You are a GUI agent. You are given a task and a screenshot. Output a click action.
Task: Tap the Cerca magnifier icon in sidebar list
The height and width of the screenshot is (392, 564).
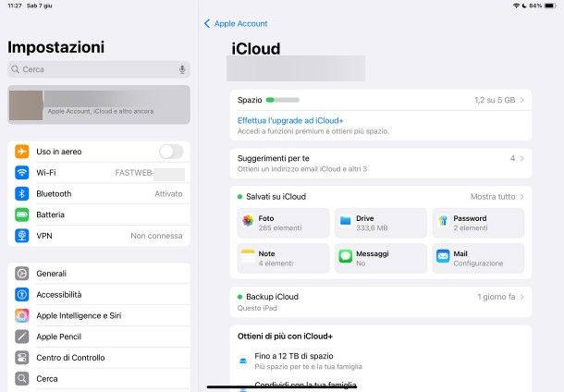click(22, 379)
